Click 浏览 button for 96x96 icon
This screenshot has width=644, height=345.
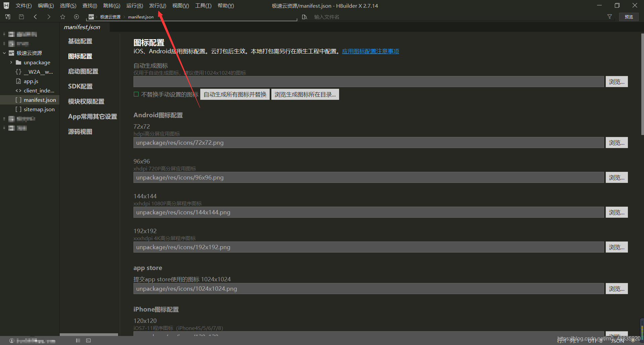click(x=616, y=178)
